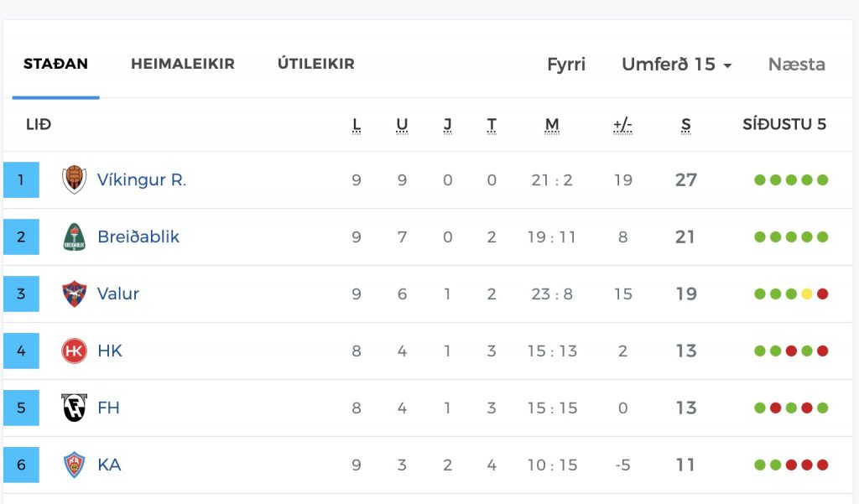
Task: Open the Víkingur R. team link
Action: 141,179
